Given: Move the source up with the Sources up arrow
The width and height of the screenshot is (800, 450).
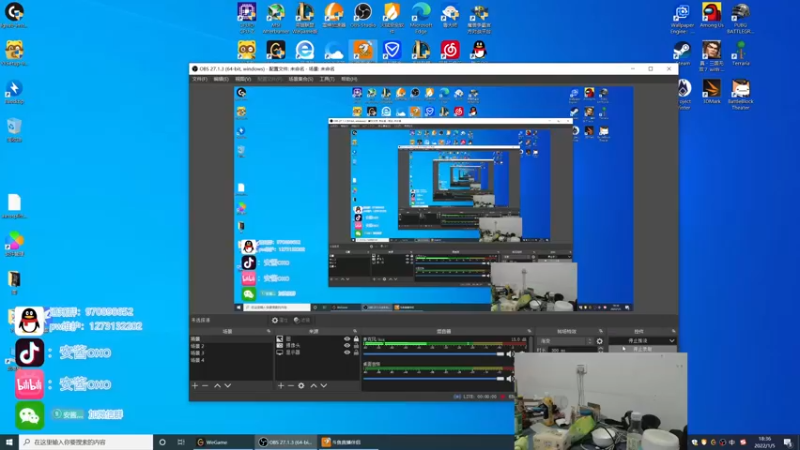Looking at the screenshot, I should click(314, 386).
